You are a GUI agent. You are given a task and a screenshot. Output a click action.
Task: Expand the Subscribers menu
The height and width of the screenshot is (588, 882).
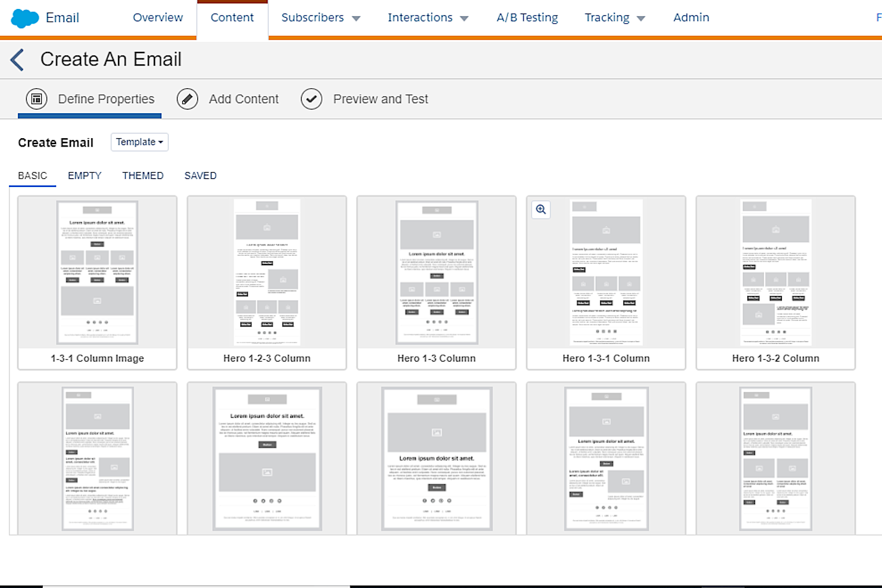click(x=321, y=17)
